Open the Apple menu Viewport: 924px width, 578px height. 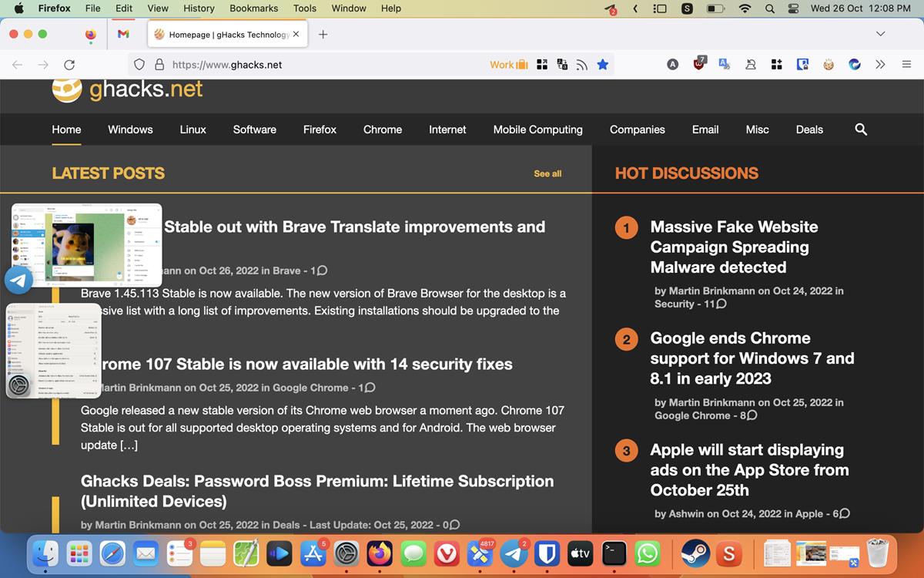pos(18,8)
